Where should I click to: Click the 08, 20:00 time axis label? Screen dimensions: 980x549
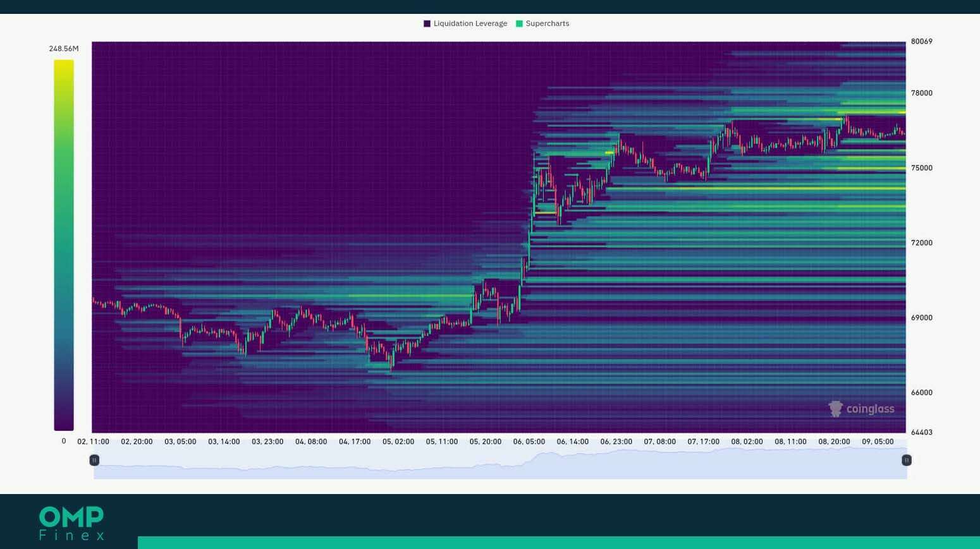coord(835,442)
